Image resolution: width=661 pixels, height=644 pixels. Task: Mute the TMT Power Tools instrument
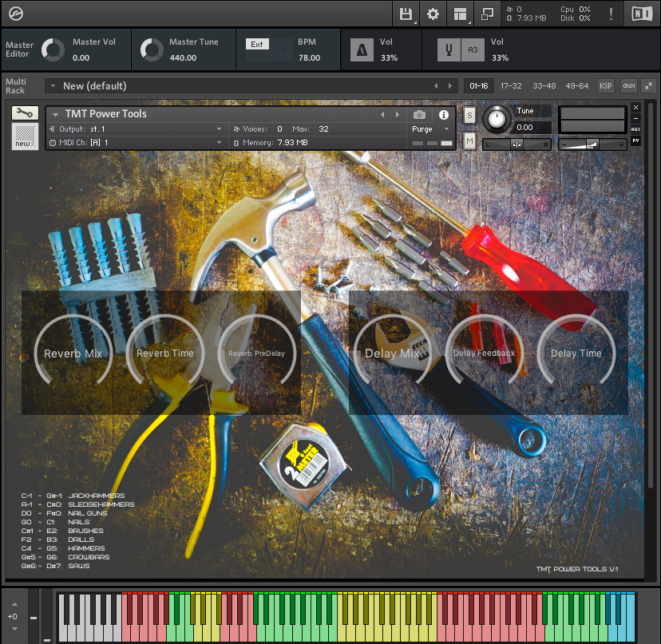click(x=469, y=141)
